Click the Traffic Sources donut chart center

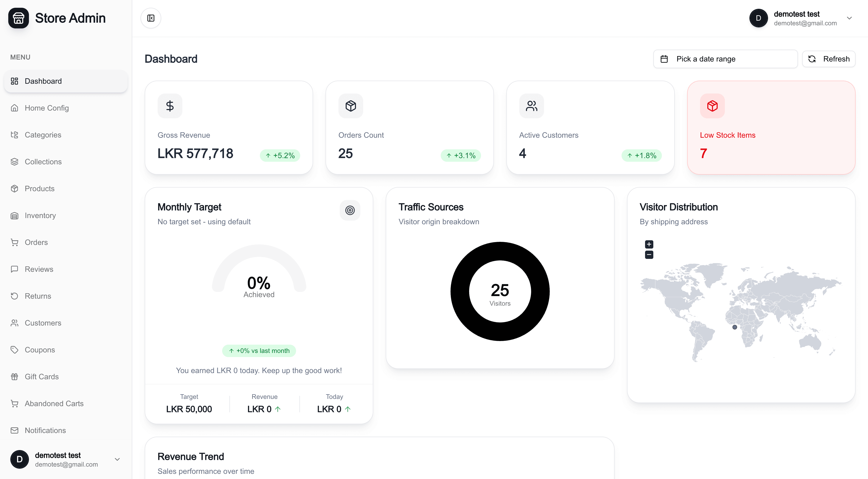(x=500, y=291)
